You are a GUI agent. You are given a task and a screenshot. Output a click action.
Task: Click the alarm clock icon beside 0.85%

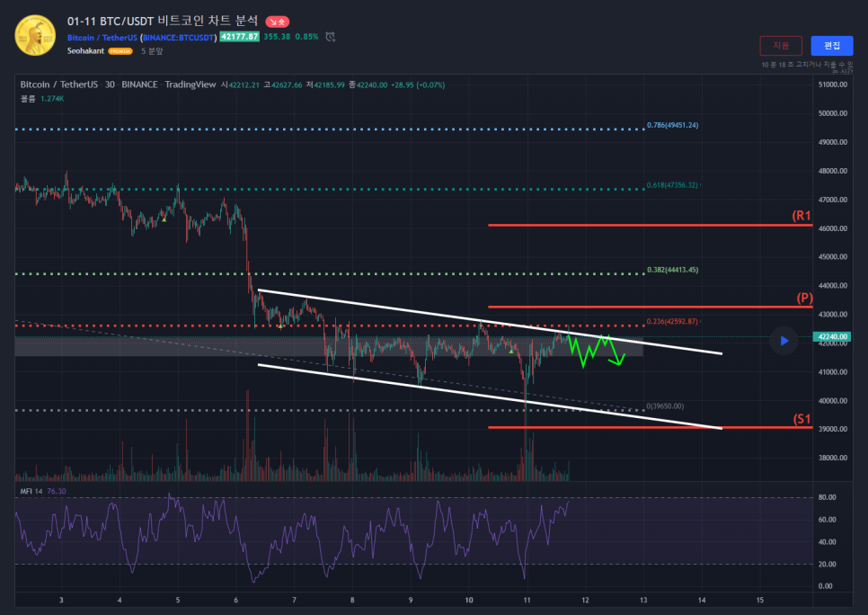click(331, 37)
